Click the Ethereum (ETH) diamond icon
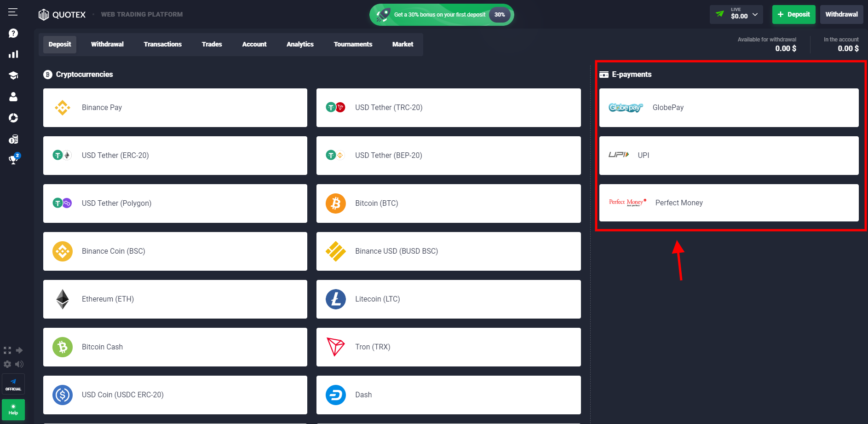The height and width of the screenshot is (424, 868). pyautogui.click(x=63, y=299)
